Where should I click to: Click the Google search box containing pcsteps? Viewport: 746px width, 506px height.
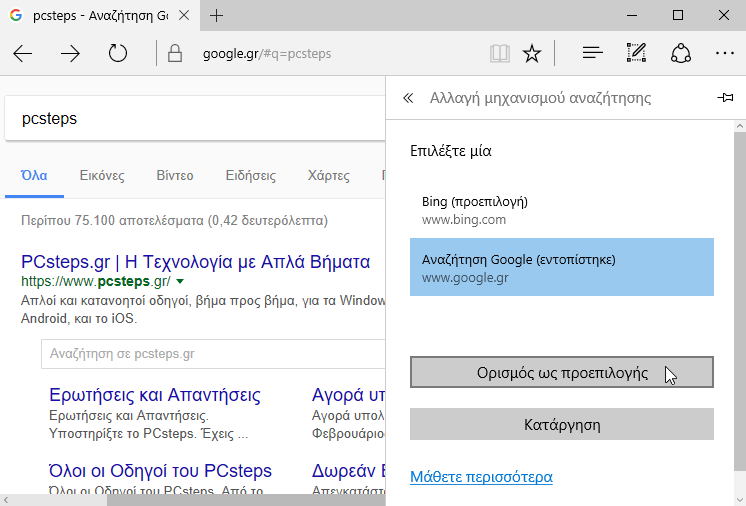point(195,118)
